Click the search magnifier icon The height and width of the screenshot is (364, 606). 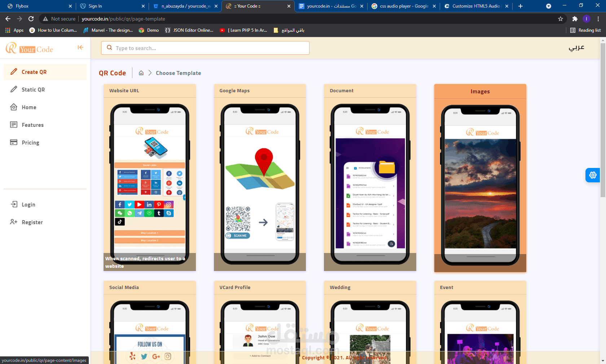109,48
